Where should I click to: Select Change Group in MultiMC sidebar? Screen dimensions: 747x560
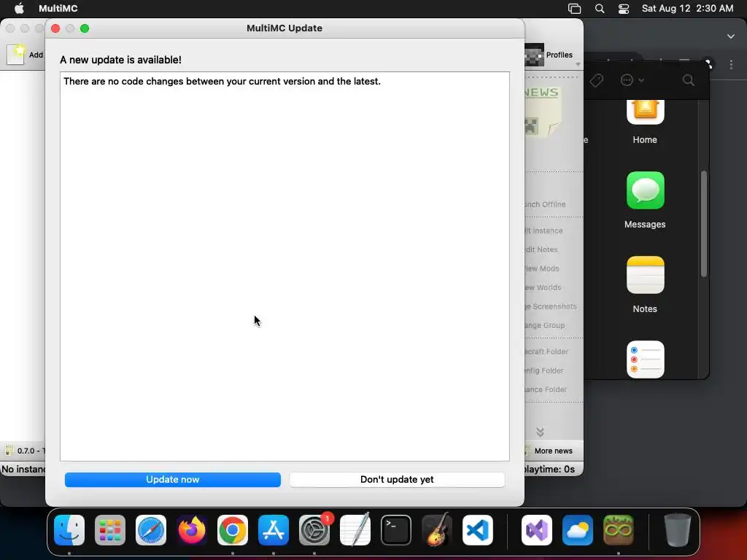(544, 326)
